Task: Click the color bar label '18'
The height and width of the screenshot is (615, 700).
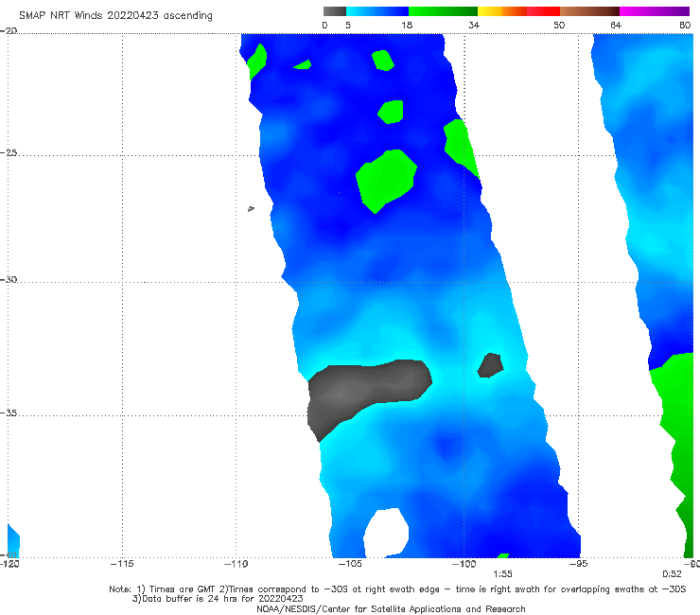Action: point(407,26)
